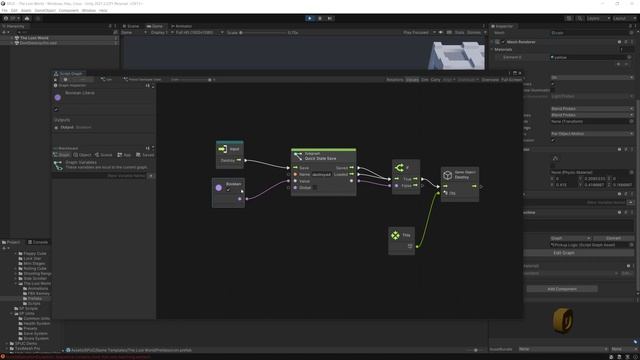Open the Play Focused dropdown
The height and width of the screenshot is (360, 640).
pos(419,33)
